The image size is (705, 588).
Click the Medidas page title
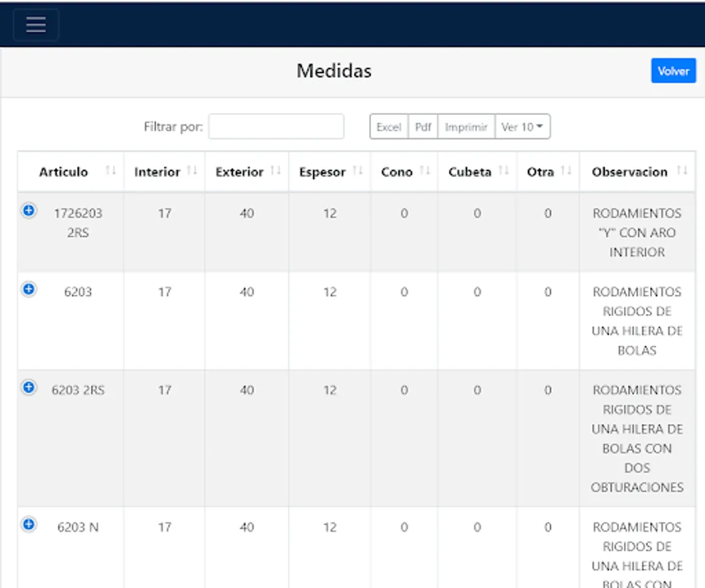click(x=334, y=71)
